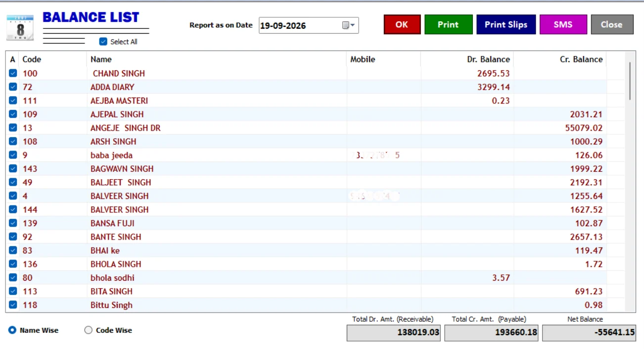Select the name BAGWAVN SINGH
Viewport: 644px width, 349px height.
(x=122, y=168)
